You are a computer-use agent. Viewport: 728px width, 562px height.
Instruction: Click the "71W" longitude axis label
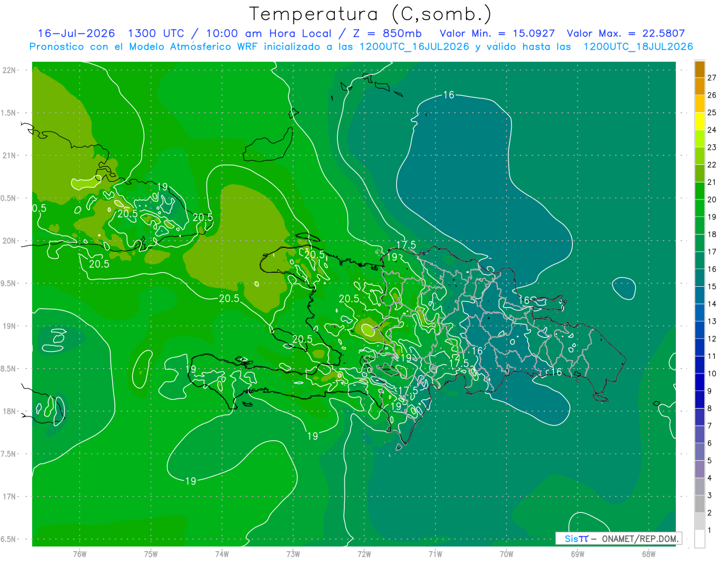tap(435, 554)
